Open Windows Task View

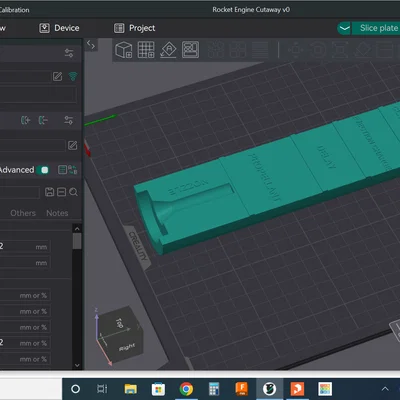click(x=102, y=389)
